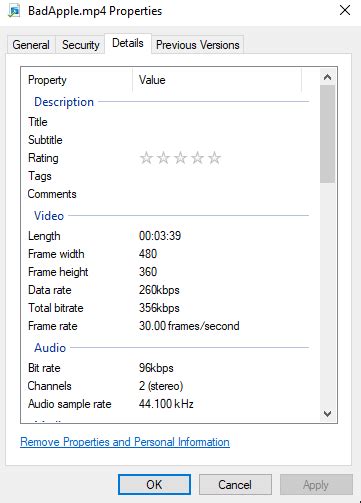Select the Rating property label
This screenshot has height=503, width=361.
click(x=43, y=158)
